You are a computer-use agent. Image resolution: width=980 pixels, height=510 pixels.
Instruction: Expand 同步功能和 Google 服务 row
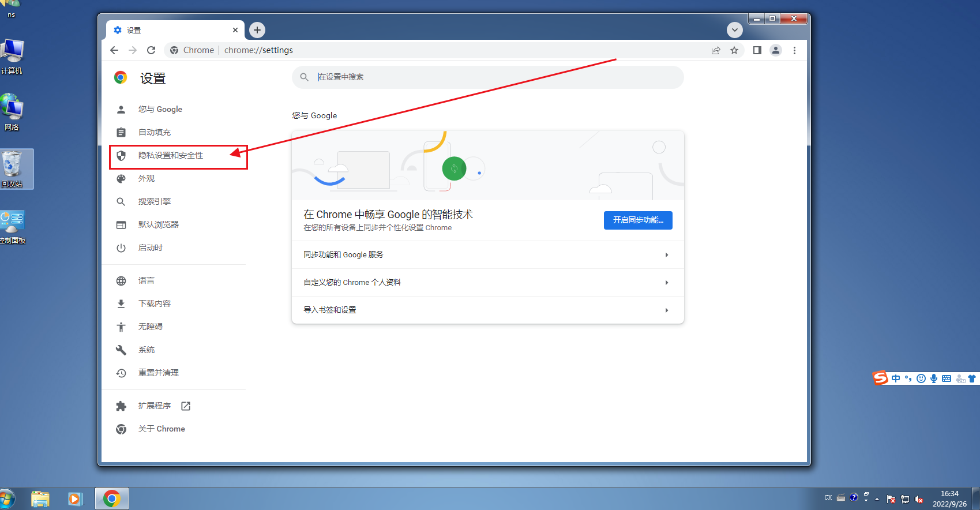(x=488, y=254)
